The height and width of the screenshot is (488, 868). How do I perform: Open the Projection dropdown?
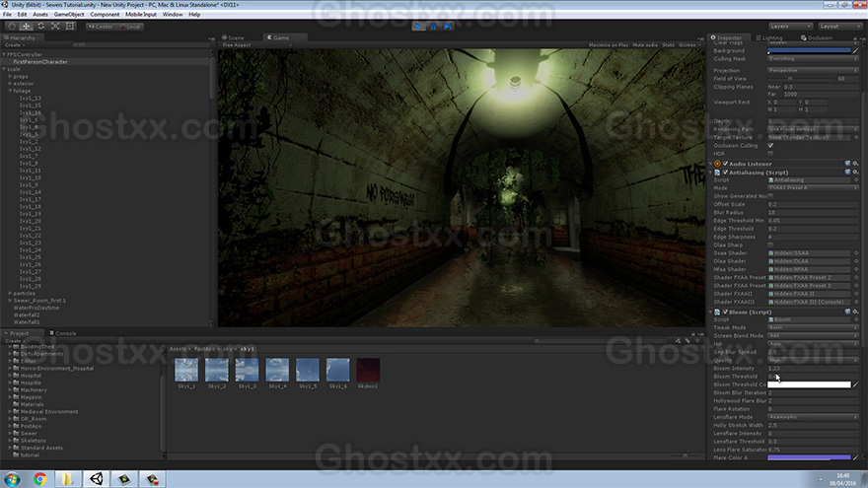(813, 70)
